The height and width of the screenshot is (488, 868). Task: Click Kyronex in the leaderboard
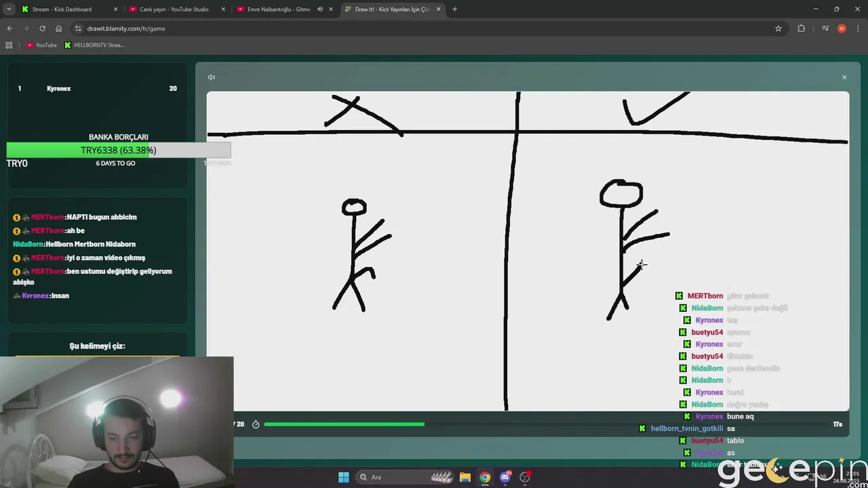(58, 88)
